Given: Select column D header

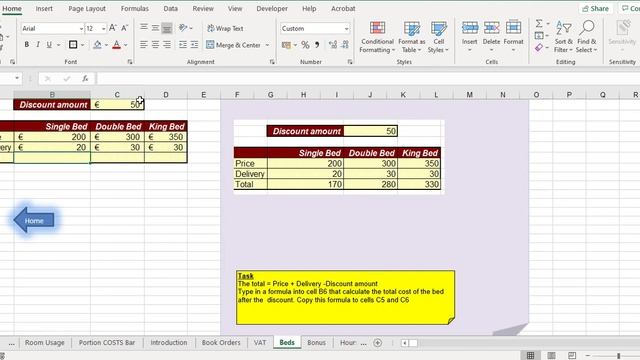Looking at the screenshot, I should (166, 95).
